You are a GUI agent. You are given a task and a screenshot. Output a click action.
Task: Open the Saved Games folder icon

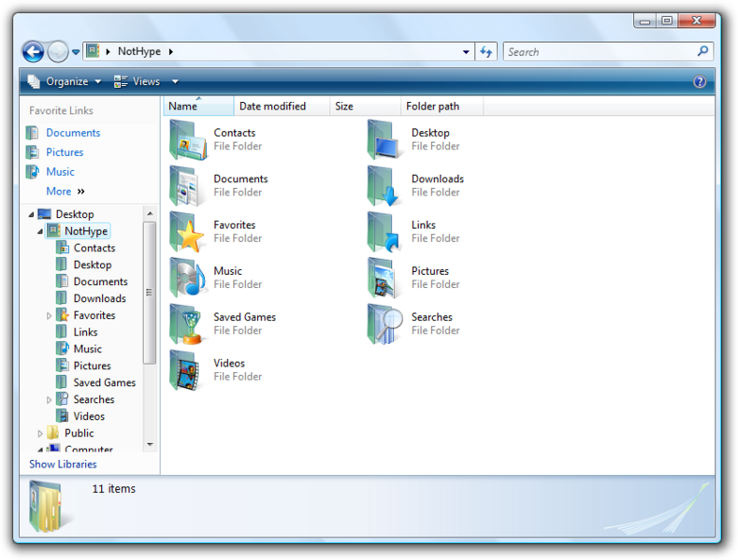(x=188, y=324)
